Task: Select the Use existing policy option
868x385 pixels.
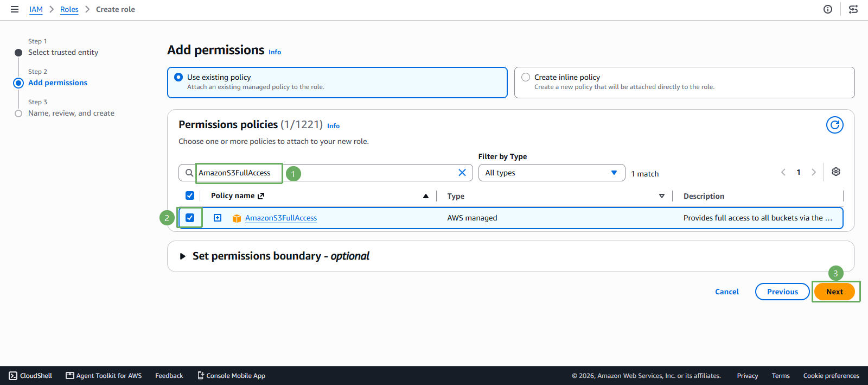Action: click(x=337, y=83)
